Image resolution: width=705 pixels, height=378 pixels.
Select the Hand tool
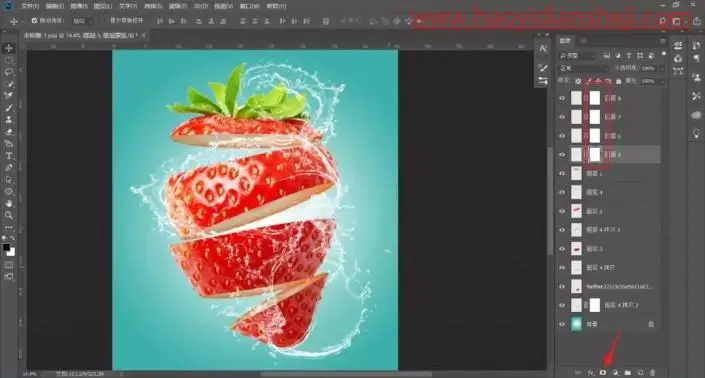point(9,204)
